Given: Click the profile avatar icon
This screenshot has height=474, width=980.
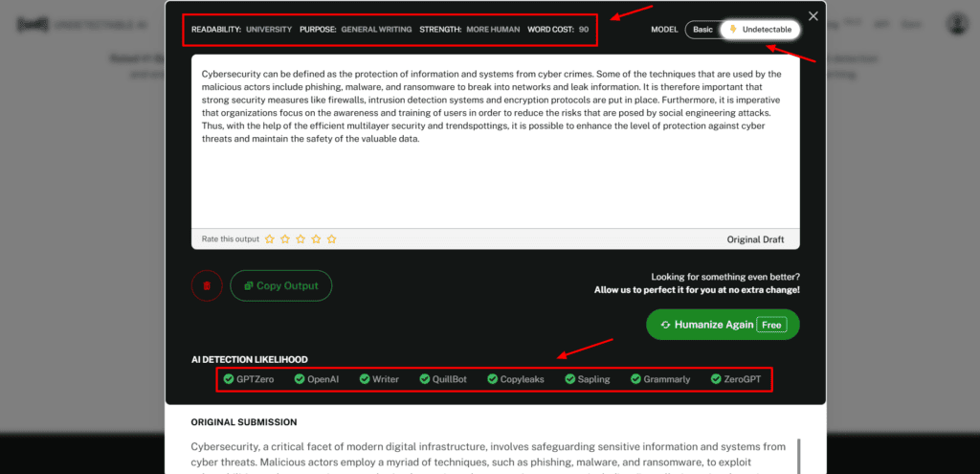Looking at the screenshot, I should 957,24.
